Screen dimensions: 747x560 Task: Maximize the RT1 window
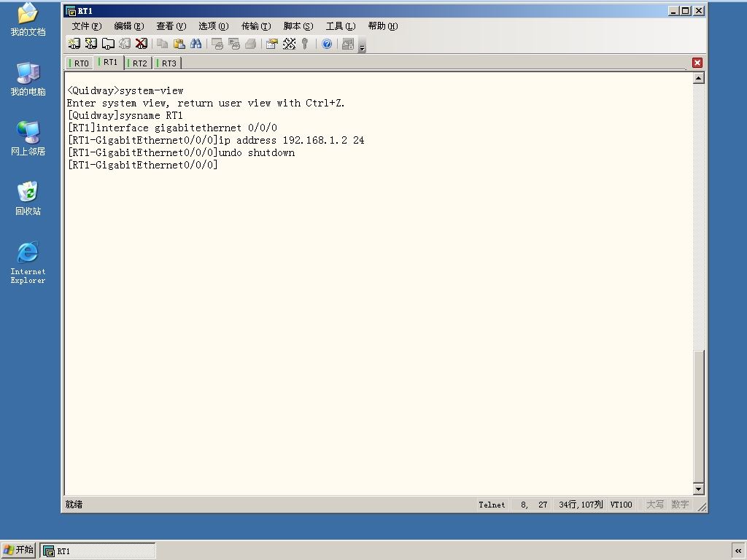tap(686, 10)
